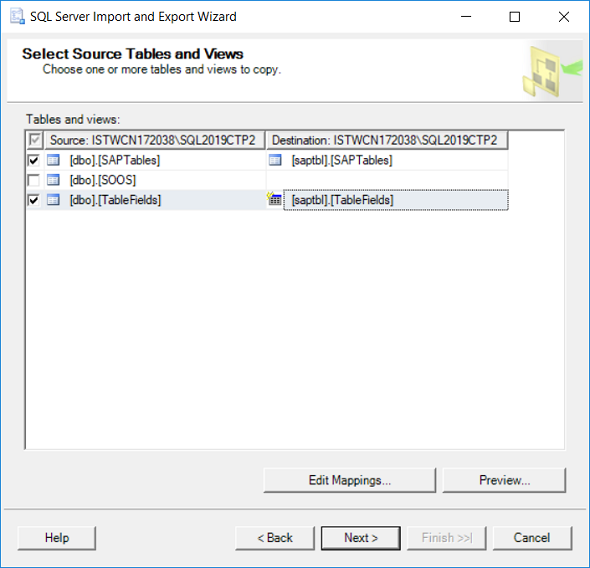Click table icon beside [dbo].[SAPTables] source

(x=53, y=160)
